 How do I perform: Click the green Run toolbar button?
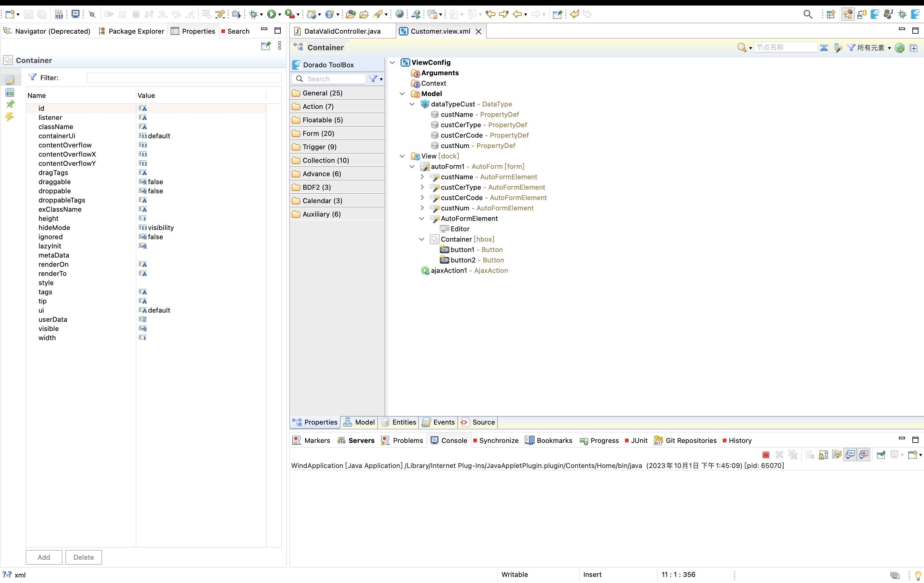point(271,14)
